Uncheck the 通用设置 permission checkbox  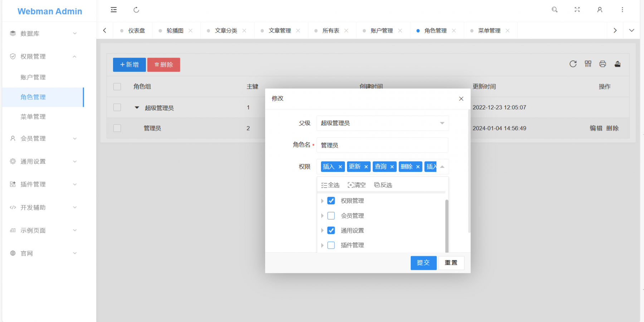pyautogui.click(x=331, y=231)
